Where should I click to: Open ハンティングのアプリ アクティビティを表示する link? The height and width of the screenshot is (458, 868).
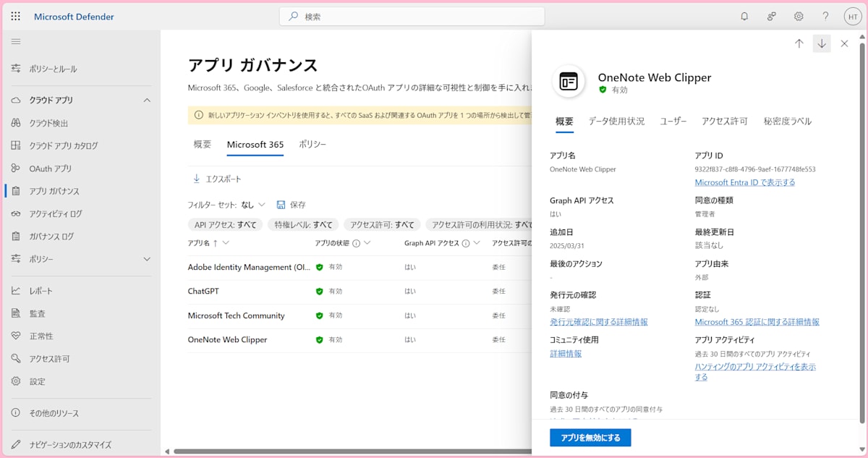click(x=755, y=372)
